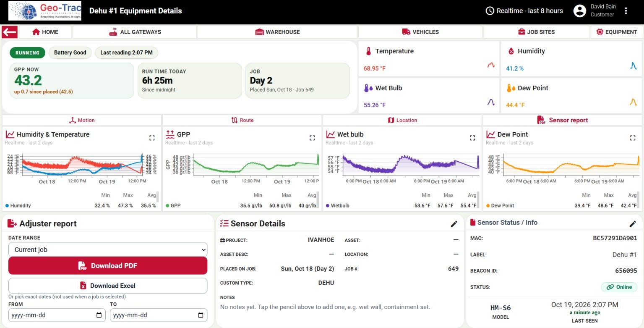644x328 pixels.
Task: Expand the Humidity & Temperature chart fullscreen
Action: pyautogui.click(x=152, y=138)
